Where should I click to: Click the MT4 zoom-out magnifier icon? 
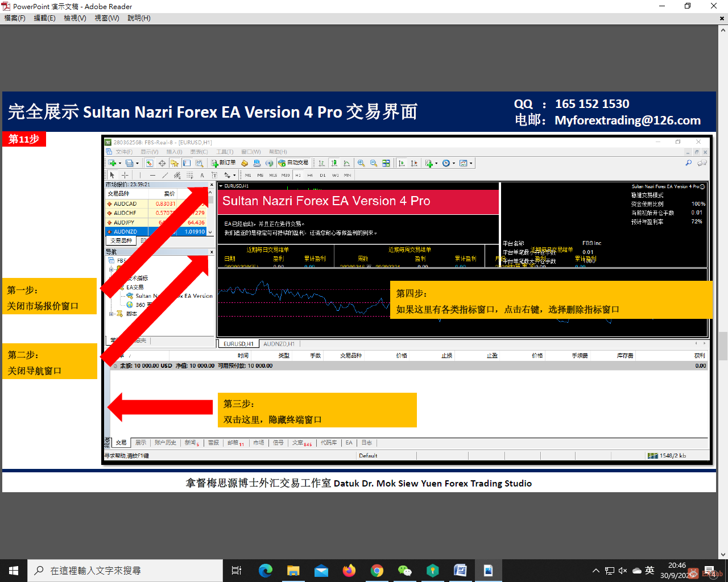point(374,163)
